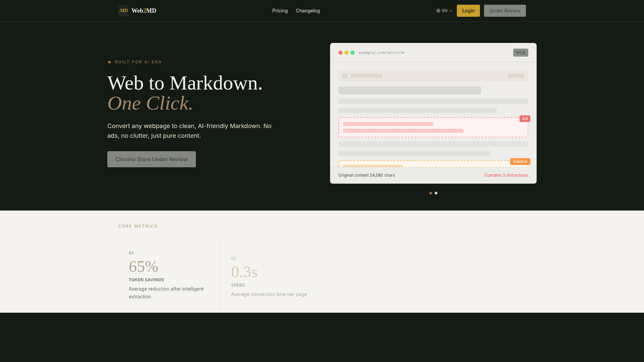Click the 'Contains 3 distractions' text
This screenshot has width=644, height=362.
click(x=506, y=175)
